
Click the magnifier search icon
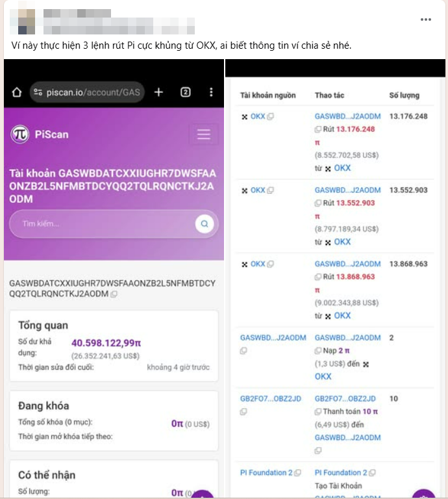[x=205, y=224]
